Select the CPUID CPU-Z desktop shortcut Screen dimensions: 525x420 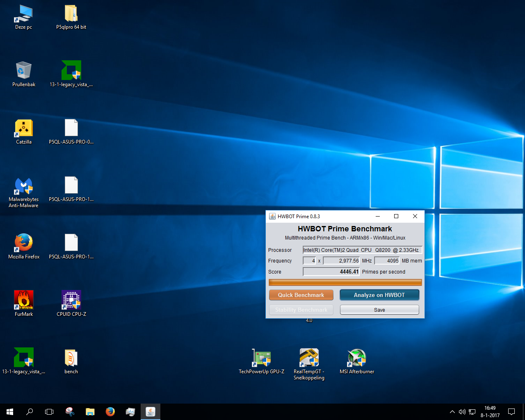(x=71, y=304)
